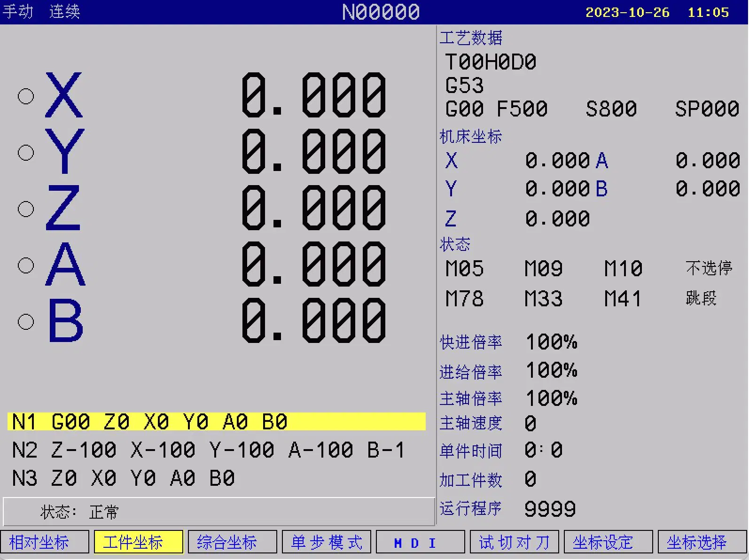Click the 主轴倍率 100% value

pos(552,398)
